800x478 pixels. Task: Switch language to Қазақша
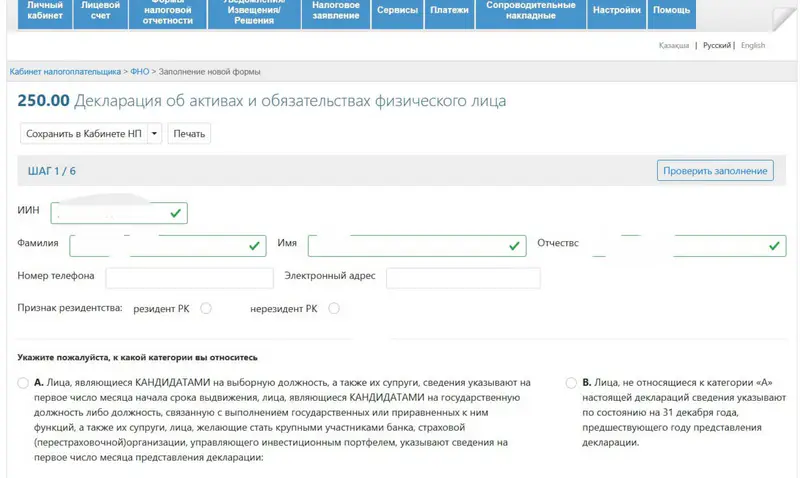click(x=673, y=46)
